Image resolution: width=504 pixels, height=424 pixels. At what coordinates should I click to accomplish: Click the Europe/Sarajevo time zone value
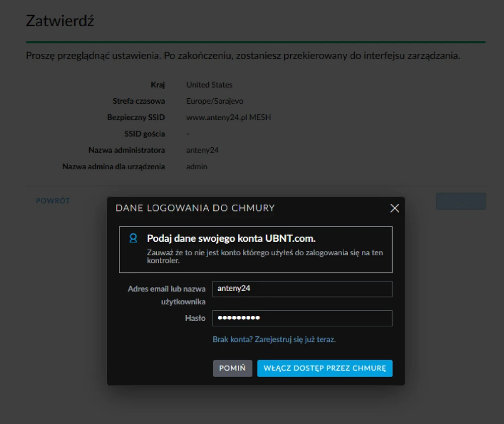point(215,101)
